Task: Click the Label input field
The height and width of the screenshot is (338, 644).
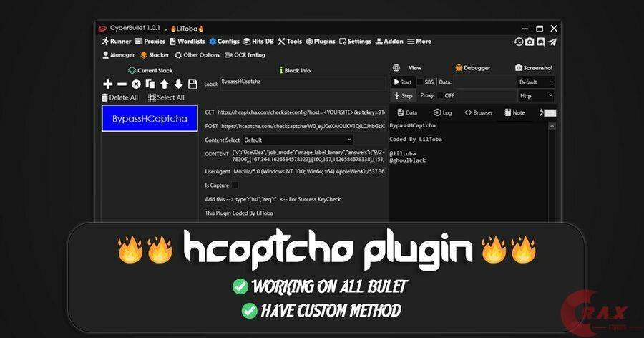Action: click(303, 84)
